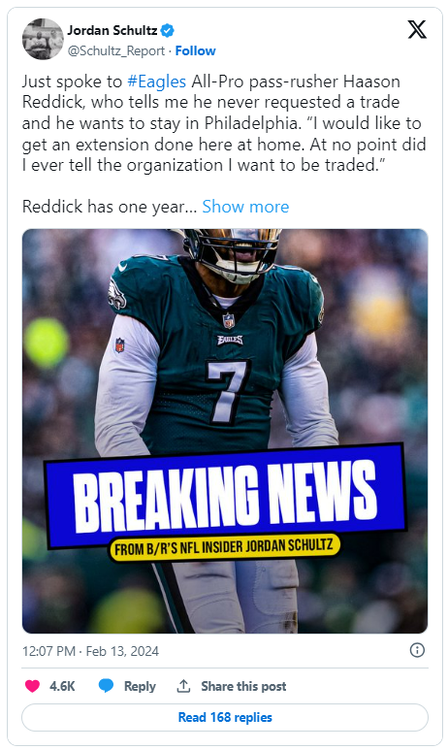Viewport: 448px width, 750px height.
Task: Click the 12:07 PM Feb 13, 2024 timestamp
Action: pyautogui.click(x=90, y=651)
